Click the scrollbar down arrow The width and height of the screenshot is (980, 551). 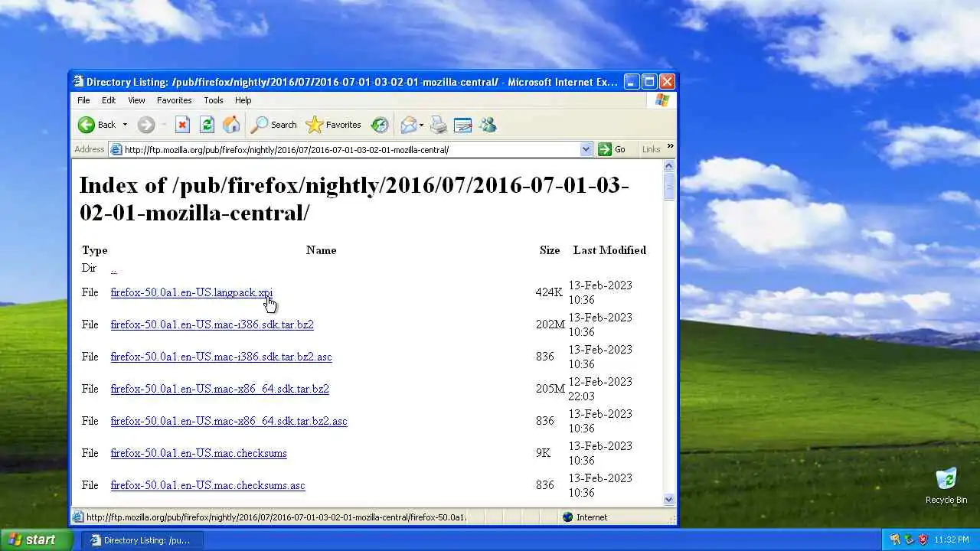click(669, 500)
